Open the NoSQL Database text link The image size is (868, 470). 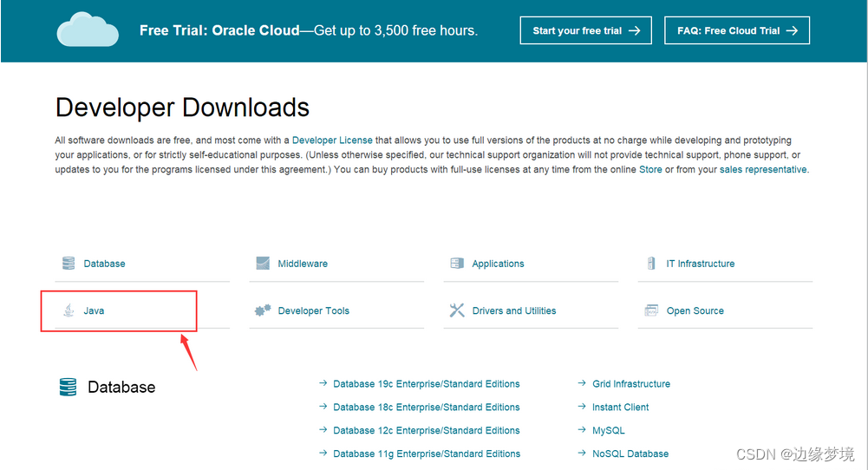[x=630, y=454]
